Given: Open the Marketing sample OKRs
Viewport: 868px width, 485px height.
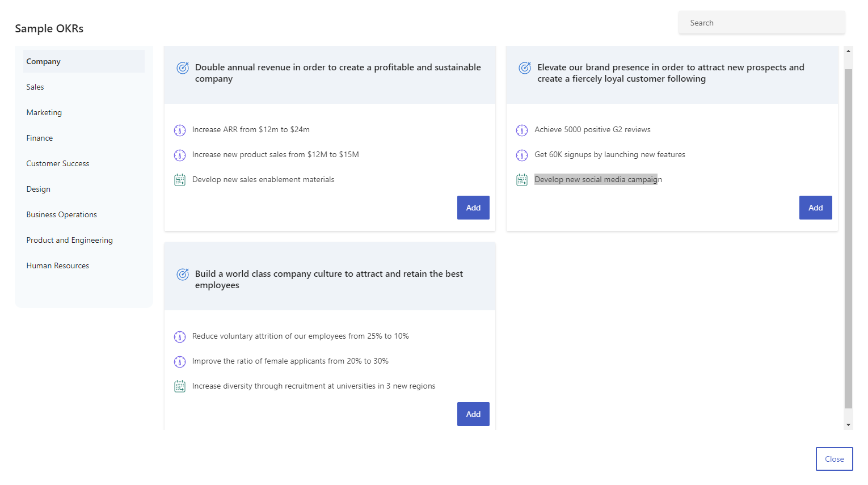Looking at the screenshot, I should pyautogui.click(x=44, y=112).
